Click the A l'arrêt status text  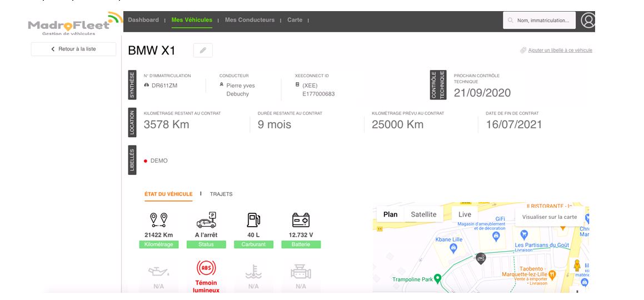pos(206,235)
